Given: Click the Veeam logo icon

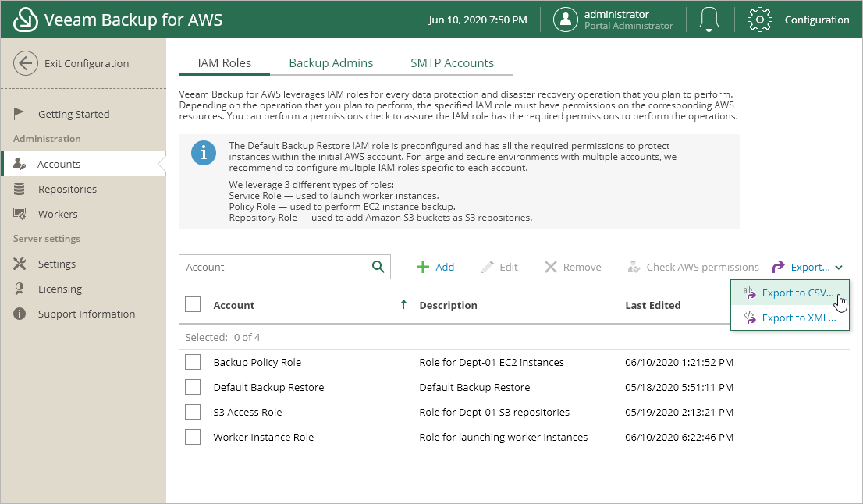Looking at the screenshot, I should (x=26, y=20).
